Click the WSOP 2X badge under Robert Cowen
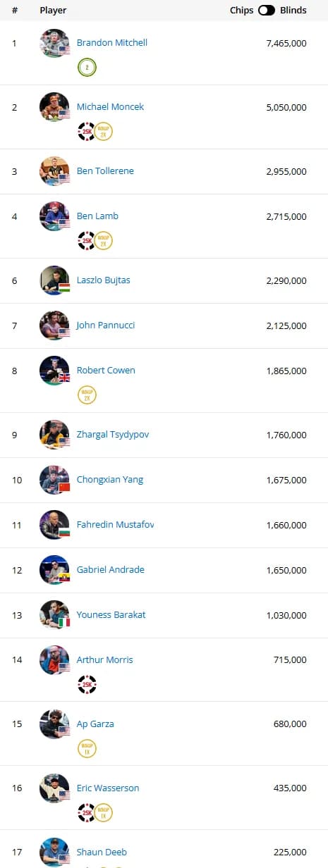The width and height of the screenshot is (328, 868). [87, 395]
